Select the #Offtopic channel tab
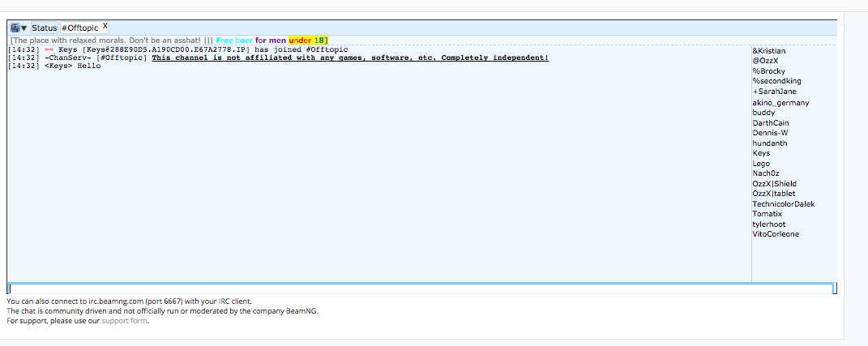The width and height of the screenshot is (868, 346). click(79, 28)
